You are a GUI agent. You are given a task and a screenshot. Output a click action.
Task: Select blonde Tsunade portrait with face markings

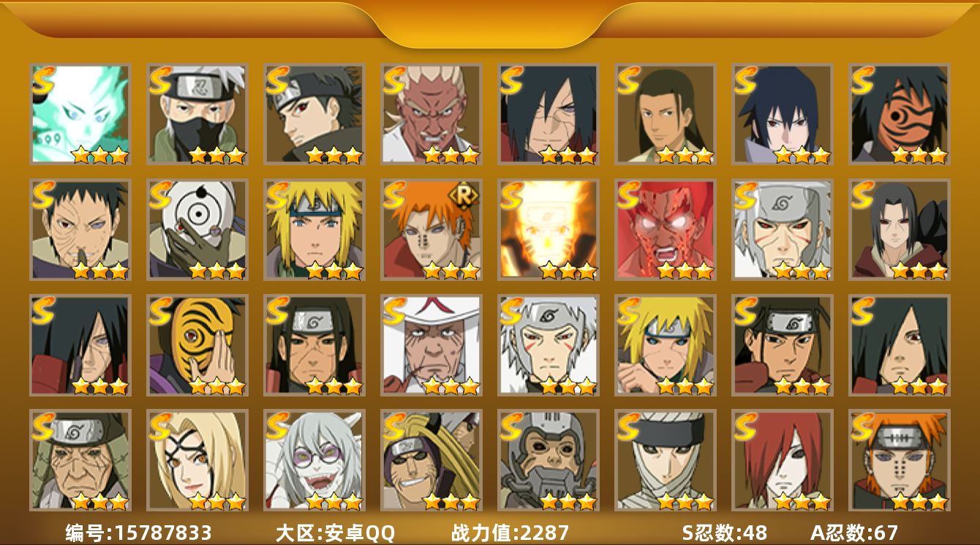coord(197,460)
